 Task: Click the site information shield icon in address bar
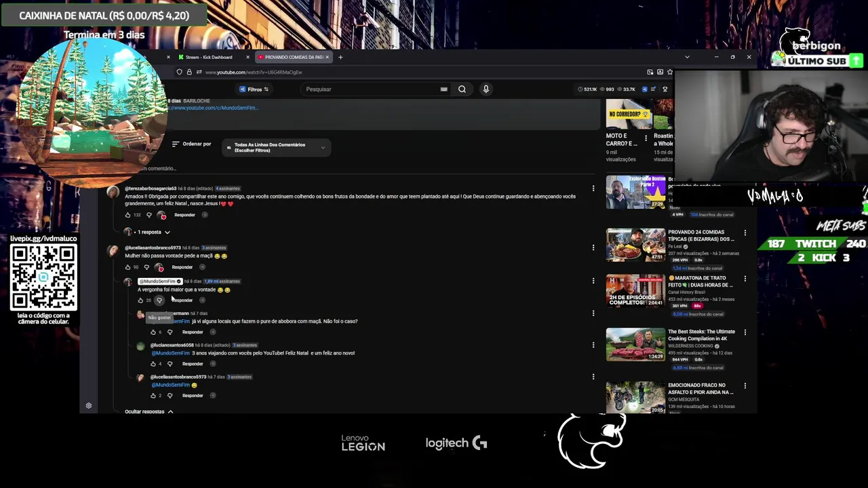[180, 72]
